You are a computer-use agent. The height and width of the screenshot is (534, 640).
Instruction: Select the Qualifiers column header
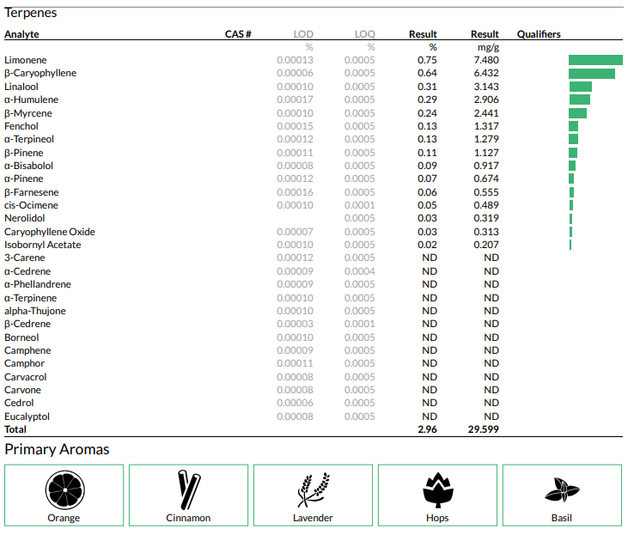click(539, 34)
